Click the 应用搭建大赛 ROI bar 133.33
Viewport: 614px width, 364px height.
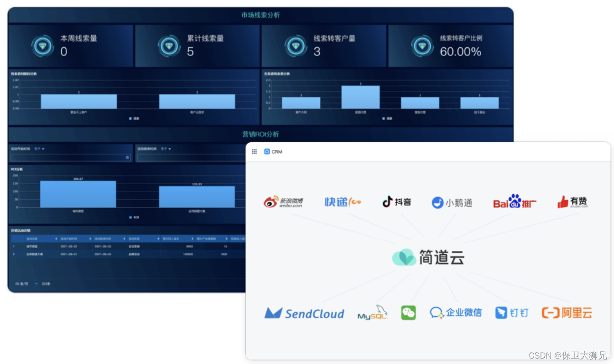pyautogui.click(x=197, y=197)
